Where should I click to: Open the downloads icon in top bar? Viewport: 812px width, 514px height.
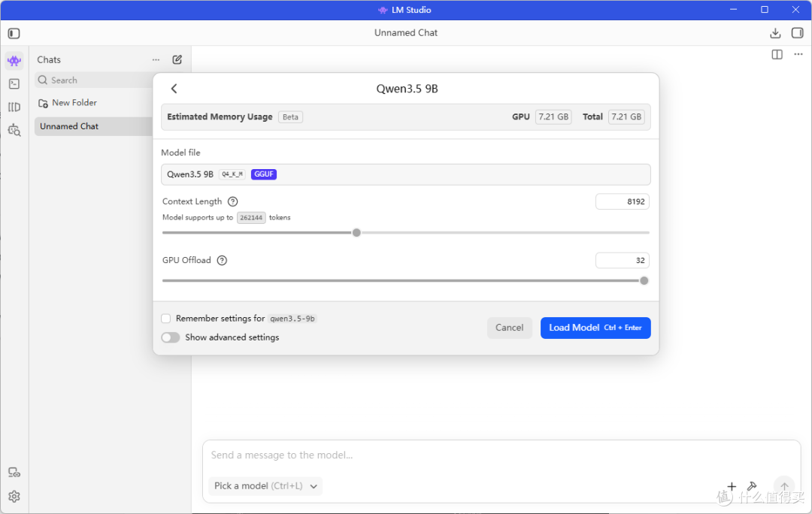click(x=775, y=33)
